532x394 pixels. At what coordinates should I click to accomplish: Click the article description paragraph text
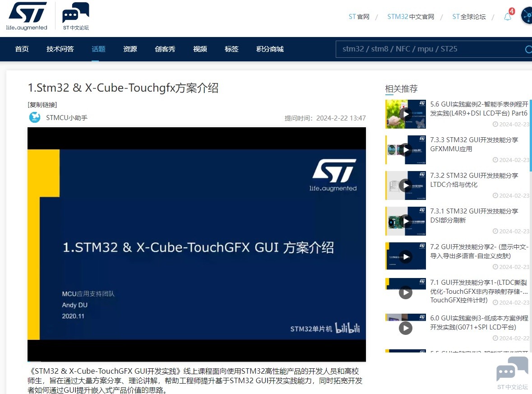[195, 380]
